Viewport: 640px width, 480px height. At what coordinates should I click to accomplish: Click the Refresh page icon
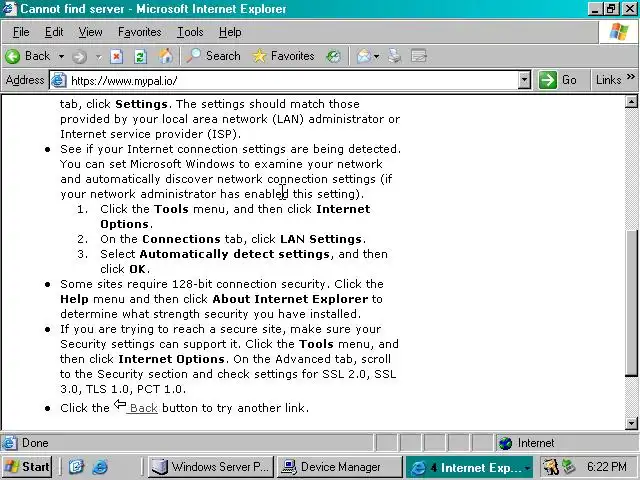140,56
